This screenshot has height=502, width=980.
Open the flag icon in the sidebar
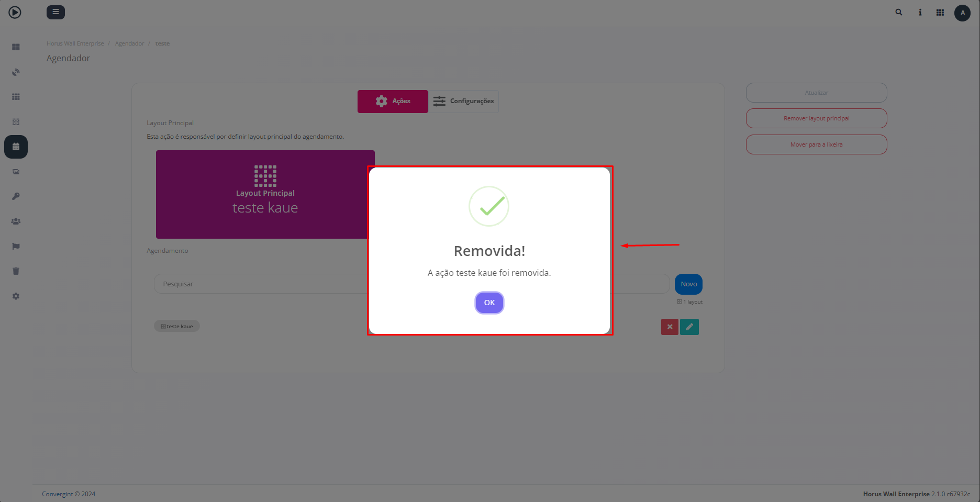coord(16,247)
